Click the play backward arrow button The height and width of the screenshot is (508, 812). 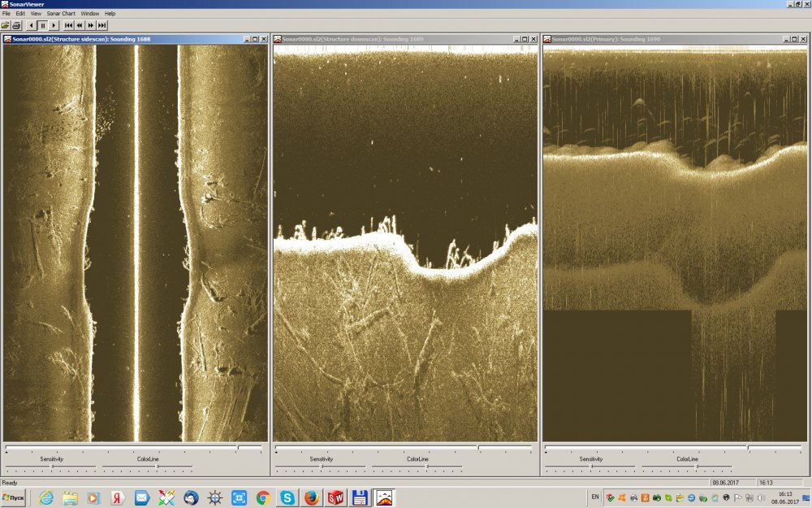point(31,25)
